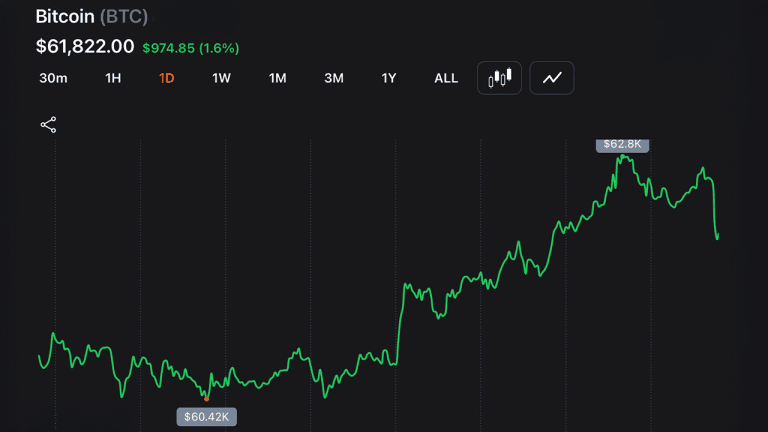Select the 1W time range

tap(221, 78)
